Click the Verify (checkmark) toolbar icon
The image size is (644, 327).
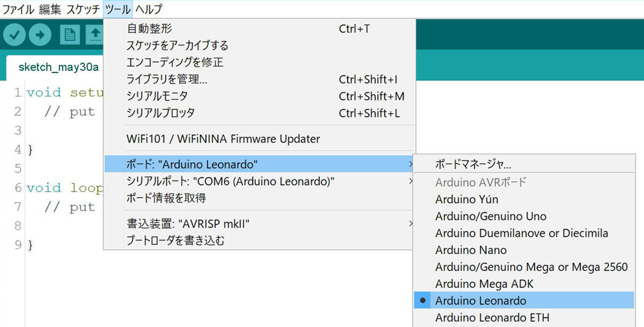pyautogui.click(x=14, y=34)
